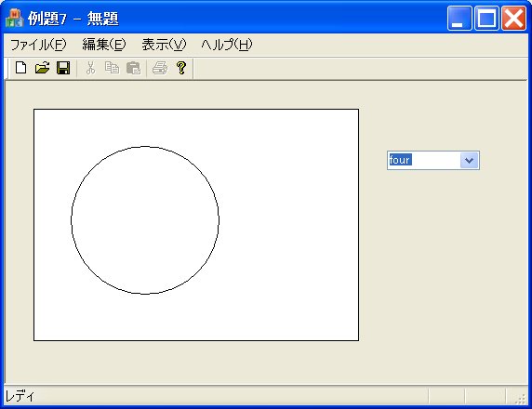This screenshot has width=532, height=409.
Task: Maximize the 例題7 window
Action: click(486, 18)
